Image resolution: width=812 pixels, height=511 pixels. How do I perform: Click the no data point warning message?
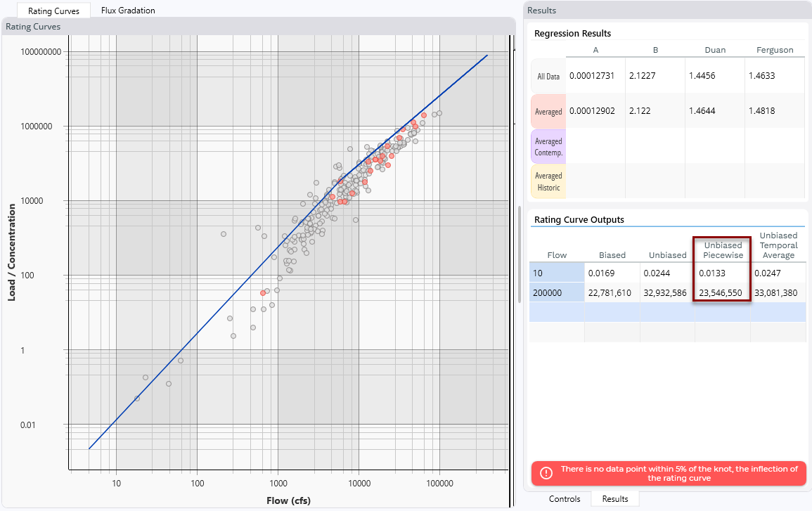click(678, 473)
